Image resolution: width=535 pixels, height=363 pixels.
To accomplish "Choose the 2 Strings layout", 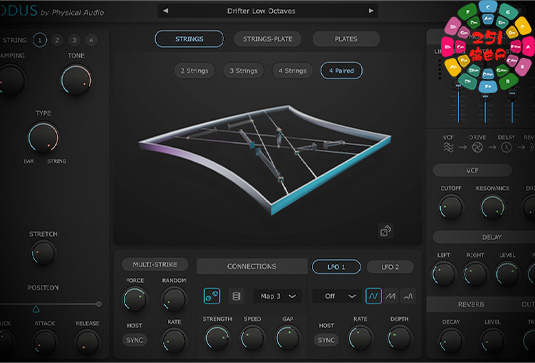I will 194,71.
